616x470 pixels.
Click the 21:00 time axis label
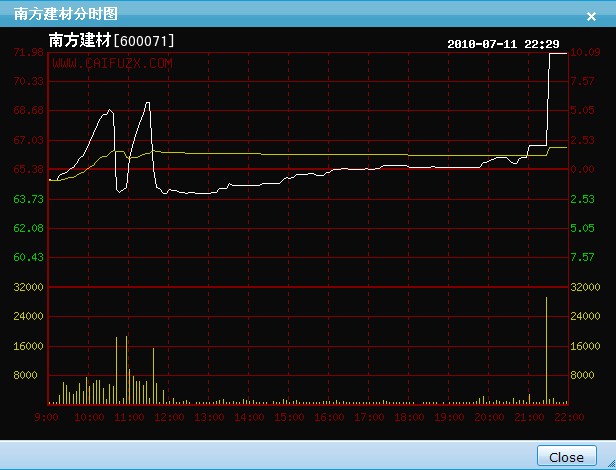(530, 416)
